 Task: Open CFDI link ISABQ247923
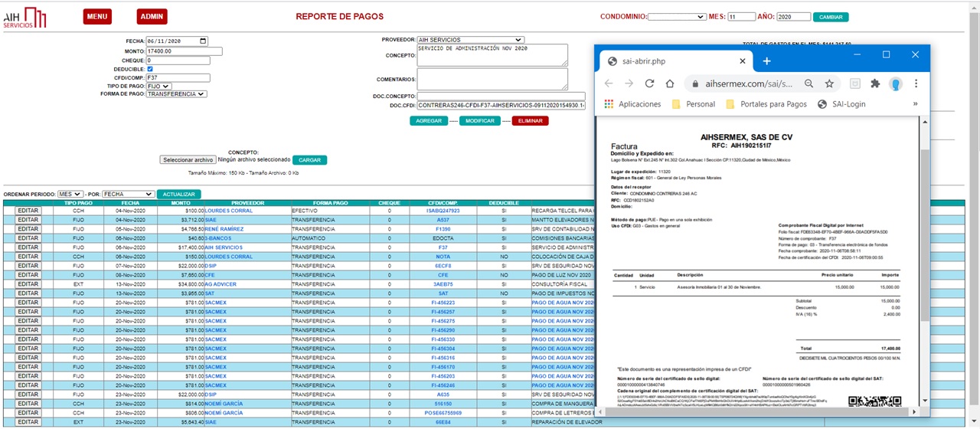click(x=443, y=211)
